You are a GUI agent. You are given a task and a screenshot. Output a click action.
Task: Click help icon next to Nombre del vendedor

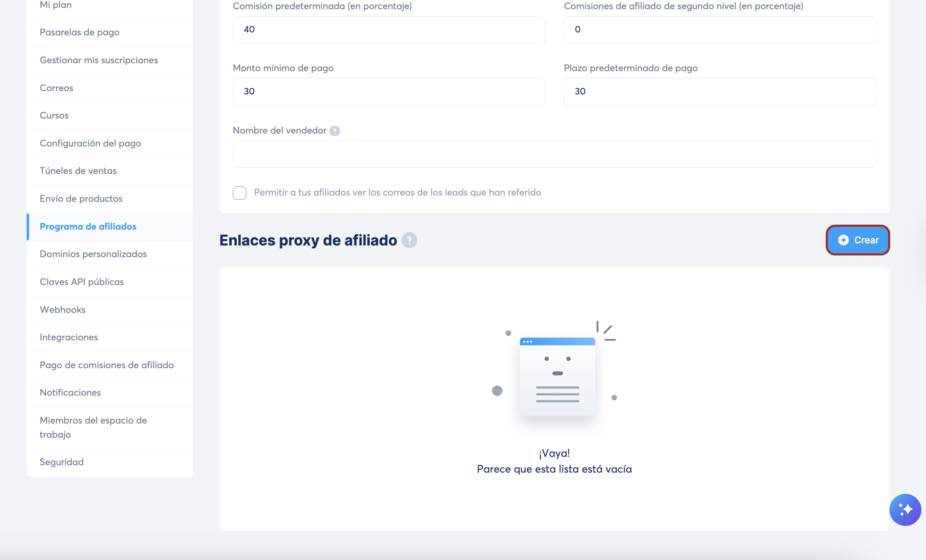point(334,131)
